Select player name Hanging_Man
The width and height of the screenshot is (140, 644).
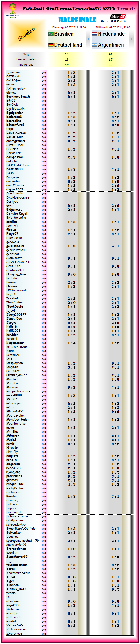16,274
